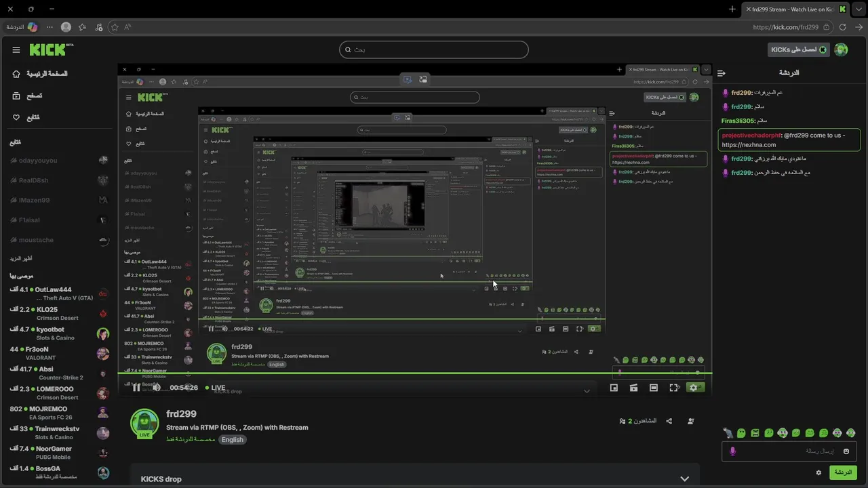The image size is (868, 488).
Task: Open a new browser tab
Action: point(732,9)
